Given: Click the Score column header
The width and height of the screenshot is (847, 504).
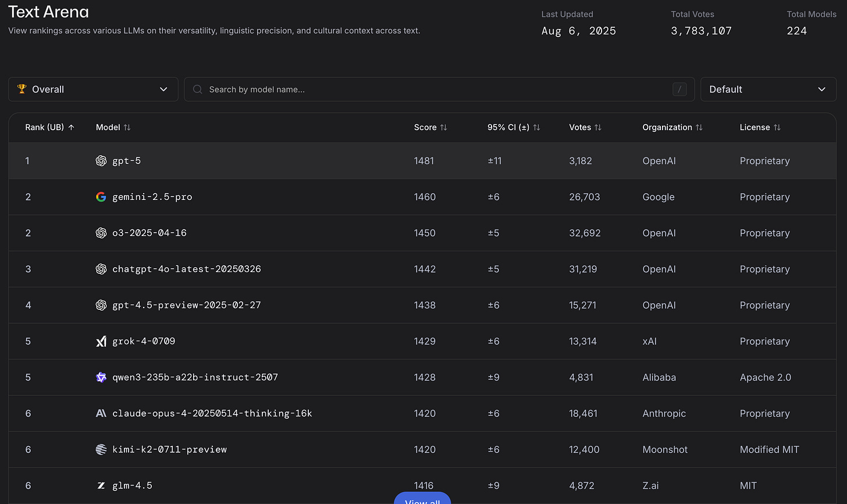Looking at the screenshot, I should point(430,127).
